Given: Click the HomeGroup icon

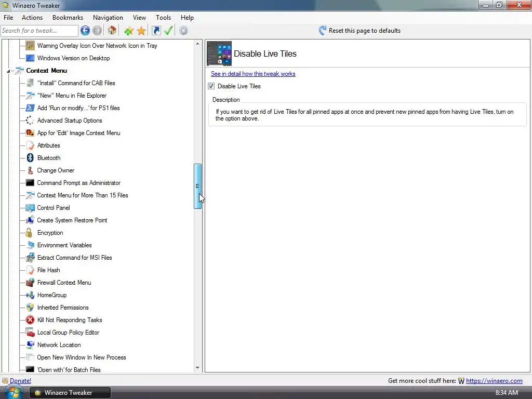Looking at the screenshot, I should pos(30,295).
